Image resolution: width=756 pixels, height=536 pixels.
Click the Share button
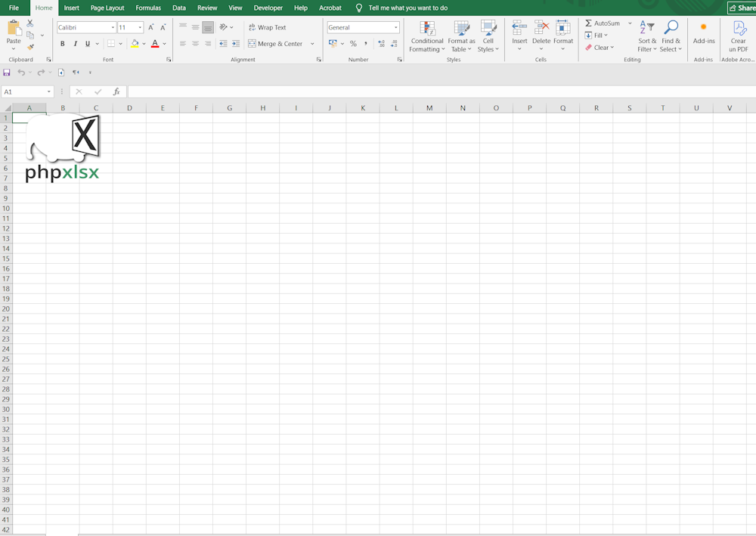(x=742, y=8)
